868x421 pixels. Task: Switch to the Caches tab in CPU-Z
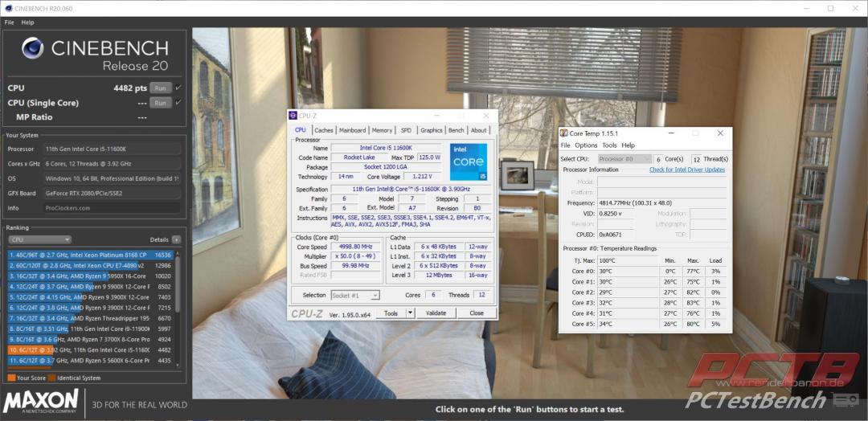pos(324,130)
